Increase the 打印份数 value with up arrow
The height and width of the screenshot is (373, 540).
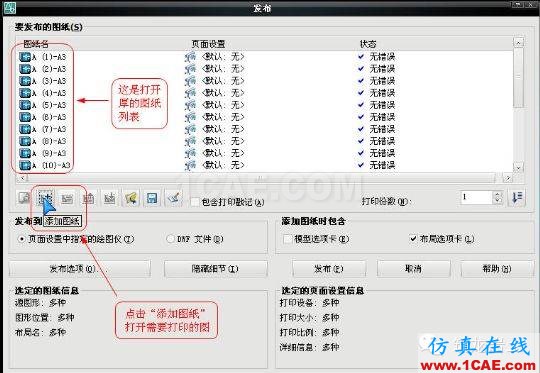pyautogui.click(x=497, y=195)
